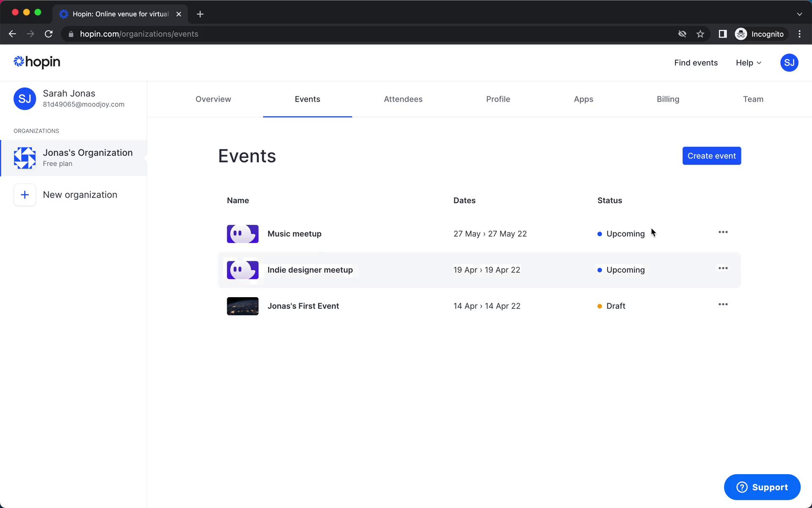Click the three-dots menu for Indie designer meetup

coord(723,269)
